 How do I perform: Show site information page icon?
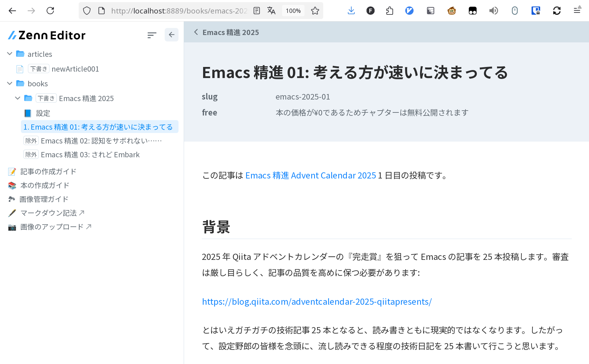[101, 11]
